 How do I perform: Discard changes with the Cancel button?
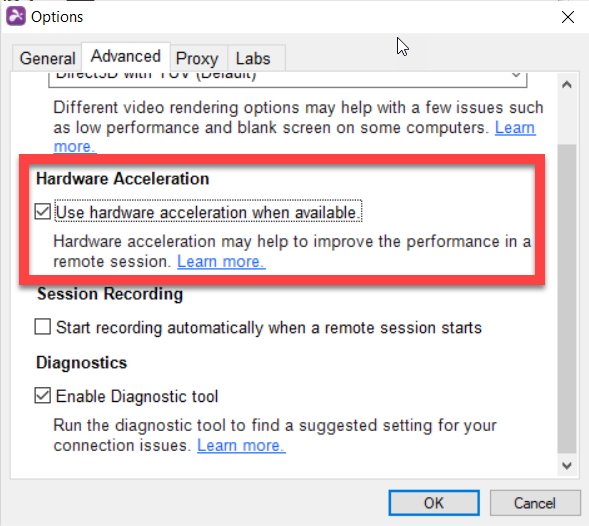point(535,503)
